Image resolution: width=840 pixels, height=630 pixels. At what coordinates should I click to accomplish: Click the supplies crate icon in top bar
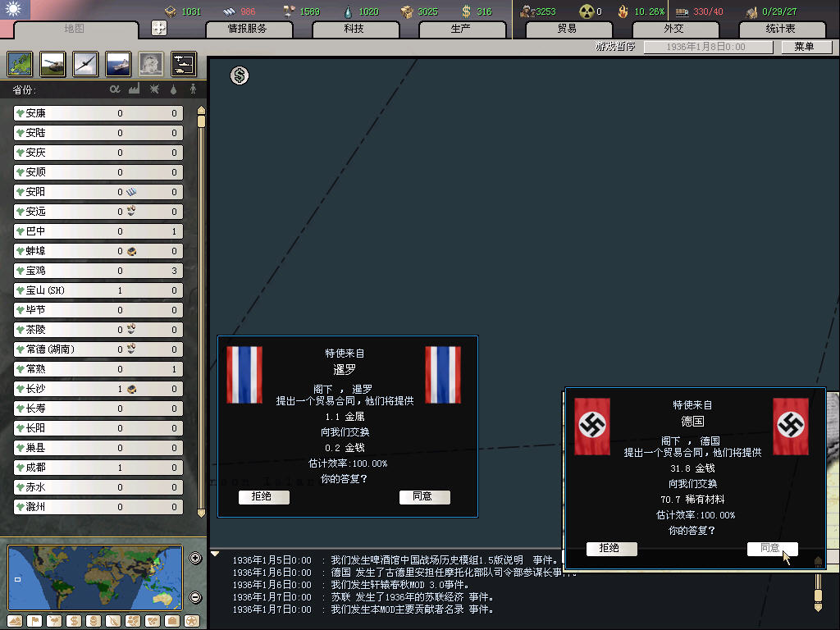(408, 11)
